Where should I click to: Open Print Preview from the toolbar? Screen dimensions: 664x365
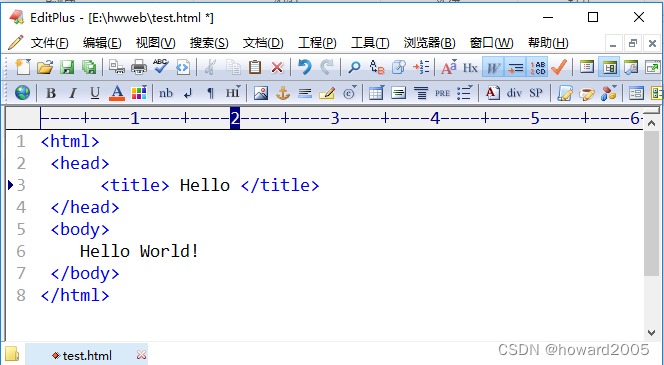[x=116, y=67]
